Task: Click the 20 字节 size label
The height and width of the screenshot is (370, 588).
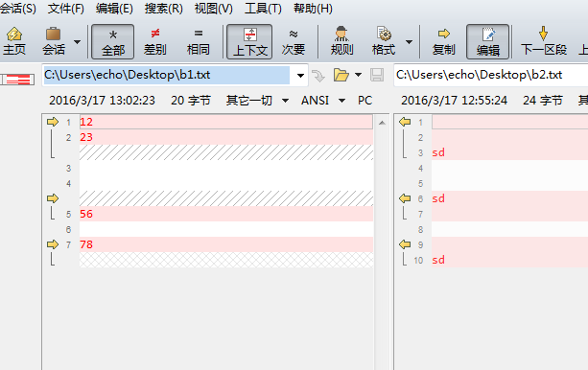Action: click(x=191, y=101)
